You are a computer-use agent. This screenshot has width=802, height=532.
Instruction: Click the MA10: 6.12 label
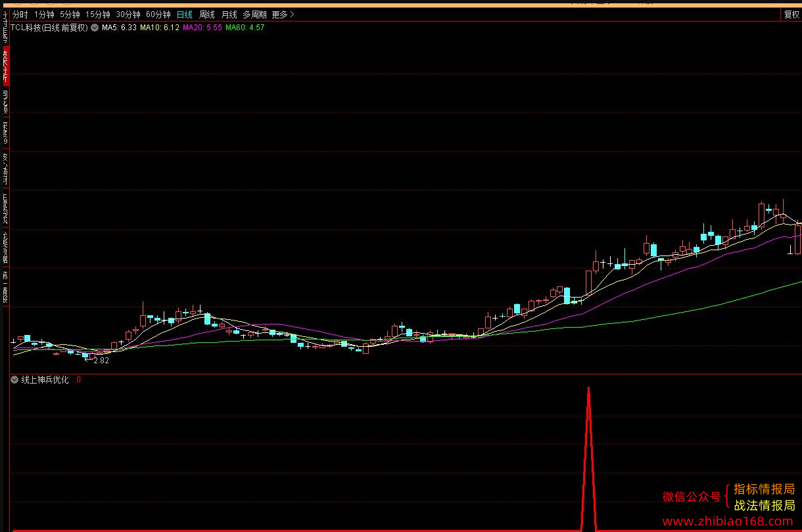click(160, 28)
